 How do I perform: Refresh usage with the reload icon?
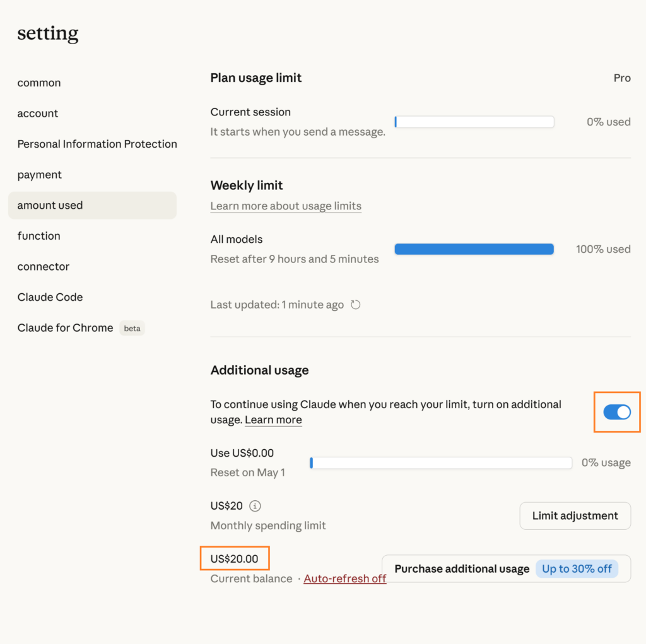[x=356, y=305]
